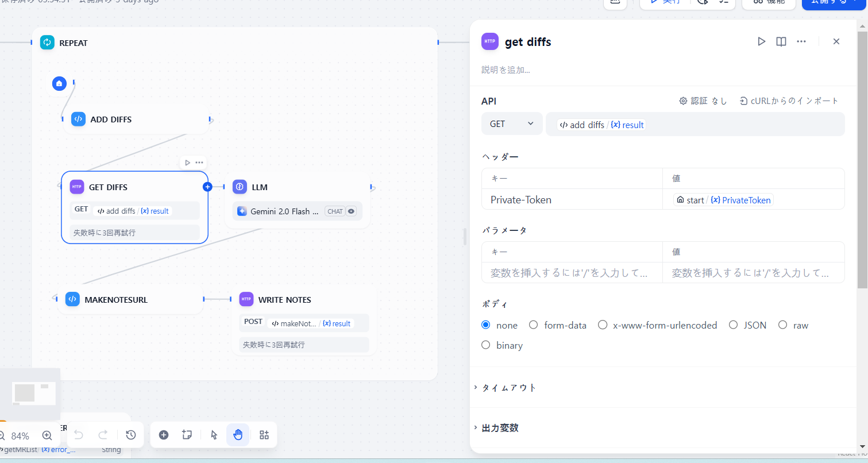Close the get diffs settings panel
The width and height of the screenshot is (868, 463).
coord(836,41)
